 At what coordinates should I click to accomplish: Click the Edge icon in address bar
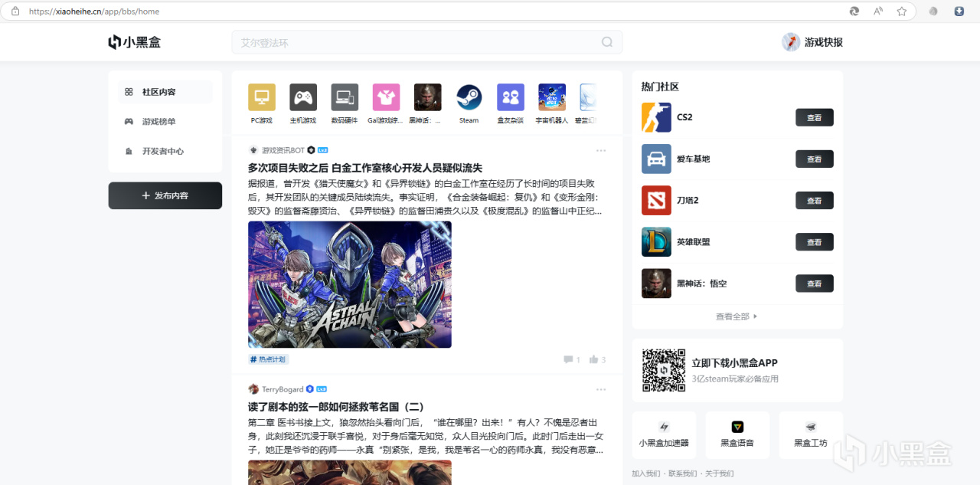(x=854, y=11)
